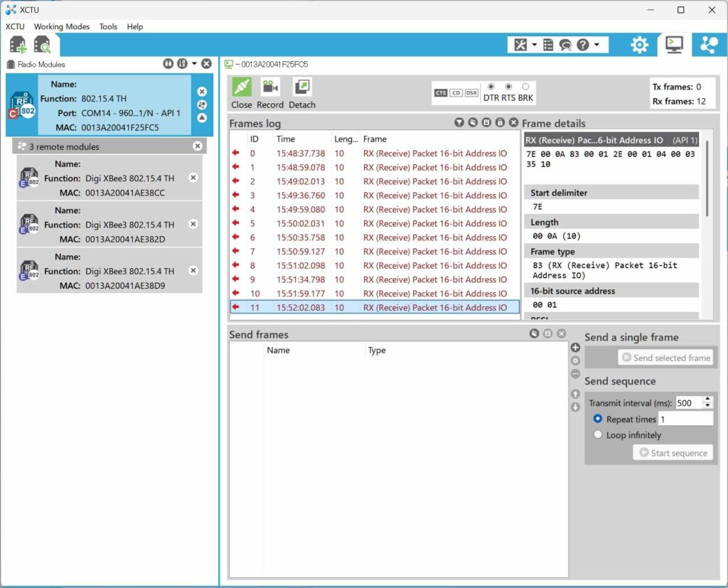Select frame ID 0 at 15:48:37.738
This screenshot has width=728, height=588.
pos(375,154)
